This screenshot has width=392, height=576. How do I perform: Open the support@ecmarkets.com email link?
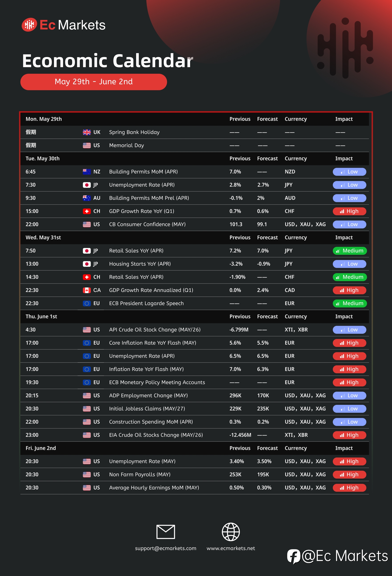pos(166,548)
